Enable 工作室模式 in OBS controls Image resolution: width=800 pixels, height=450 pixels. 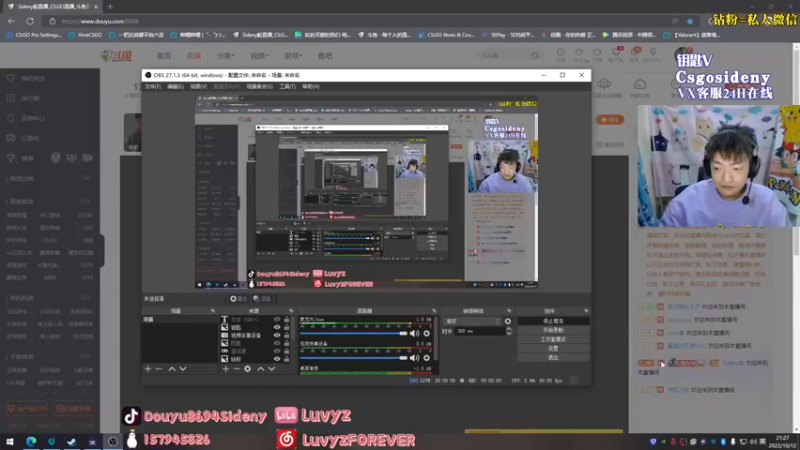click(x=553, y=339)
